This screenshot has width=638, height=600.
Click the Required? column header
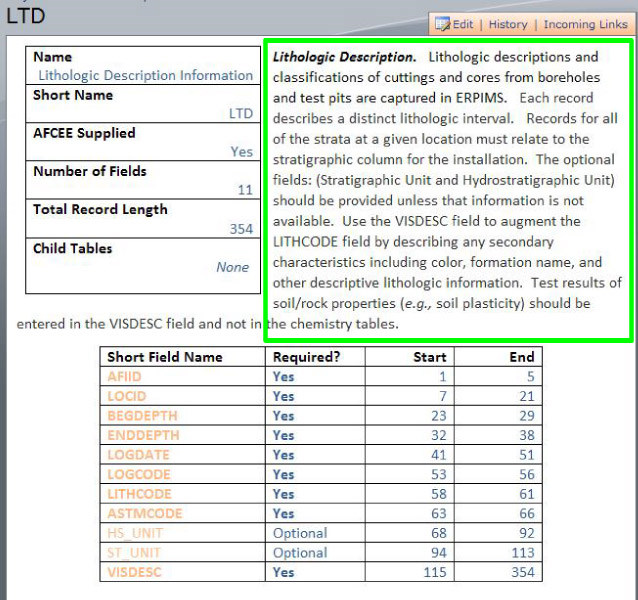click(x=306, y=357)
